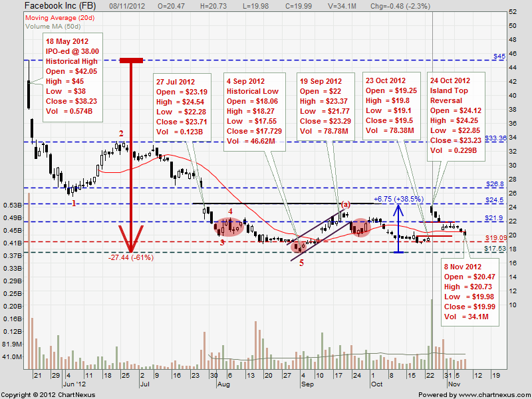This screenshot has width=532, height=399.
Task: Click the 81.9M volume axis label
Action: tap(12, 344)
